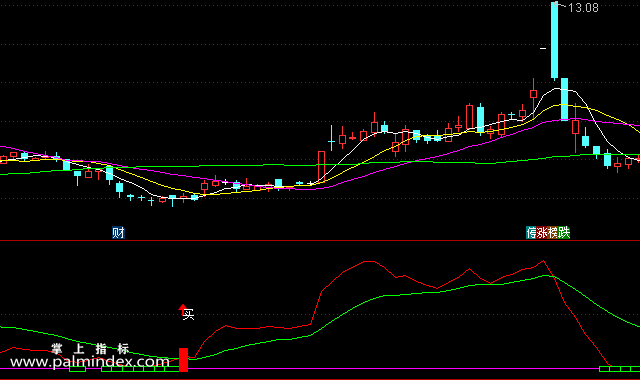
Task: Select the tall cyan candlestick at the peak
Action: 554,40
